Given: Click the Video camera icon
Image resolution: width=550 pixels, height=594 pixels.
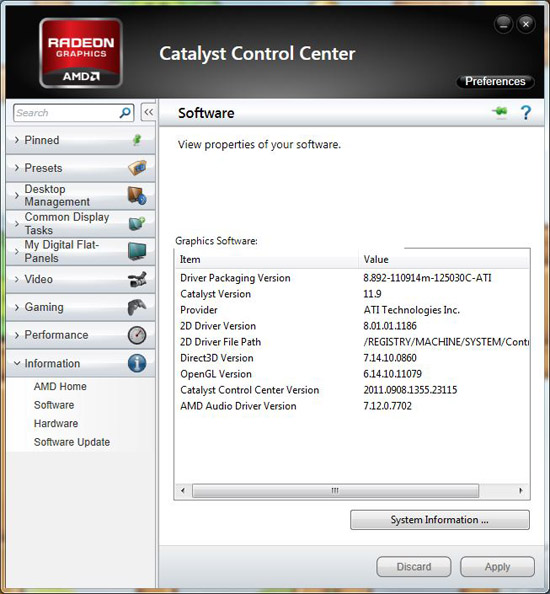Looking at the screenshot, I should 137,279.
